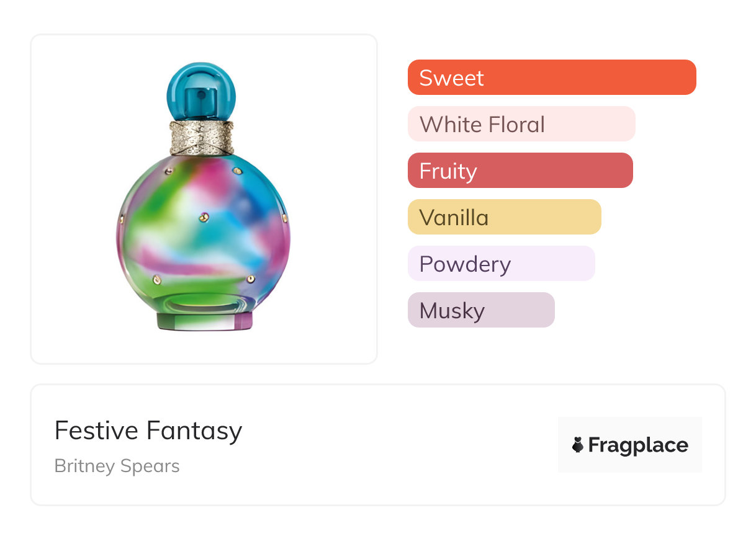The image size is (756, 536).
Task: Click the pink swirl on the bottle
Action: click(217, 177)
